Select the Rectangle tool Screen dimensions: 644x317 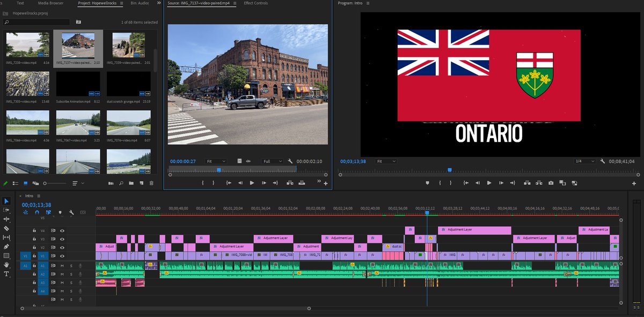[x=7, y=256]
